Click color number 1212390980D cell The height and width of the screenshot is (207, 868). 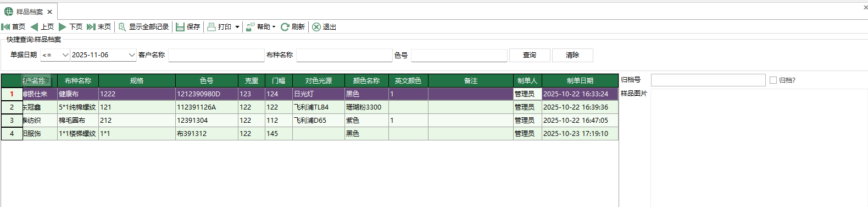point(207,94)
